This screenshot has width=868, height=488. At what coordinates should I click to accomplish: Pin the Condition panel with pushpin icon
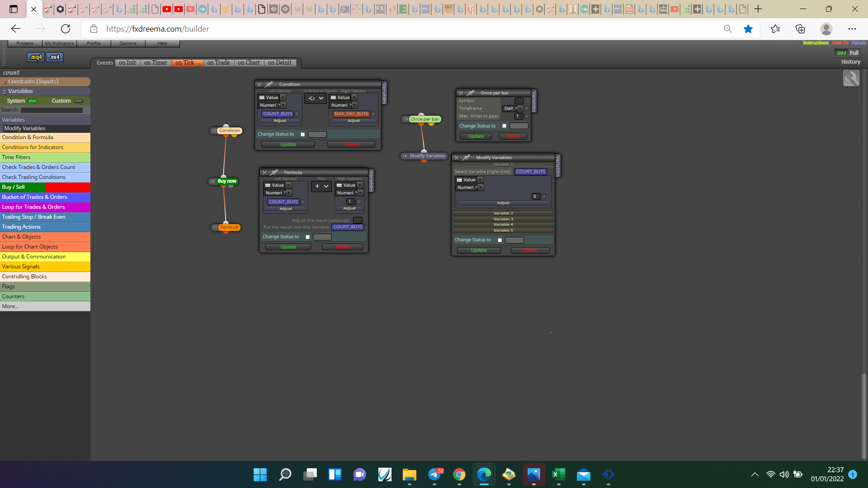click(269, 84)
